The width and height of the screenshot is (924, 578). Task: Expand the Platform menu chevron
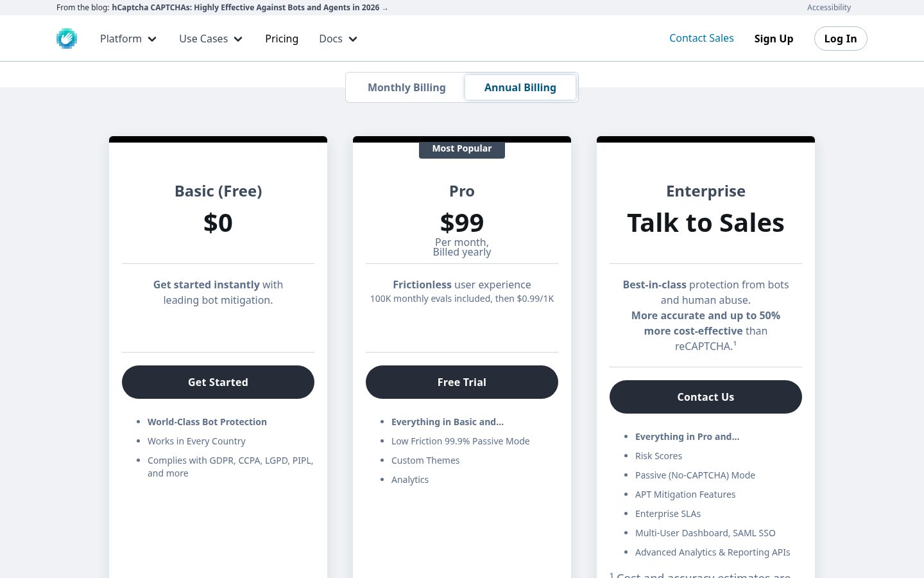coord(153,39)
